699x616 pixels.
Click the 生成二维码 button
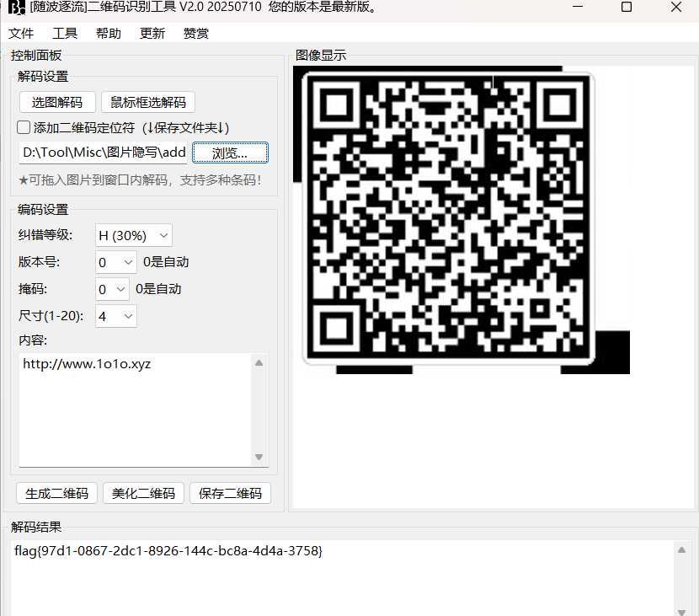tap(57, 494)
